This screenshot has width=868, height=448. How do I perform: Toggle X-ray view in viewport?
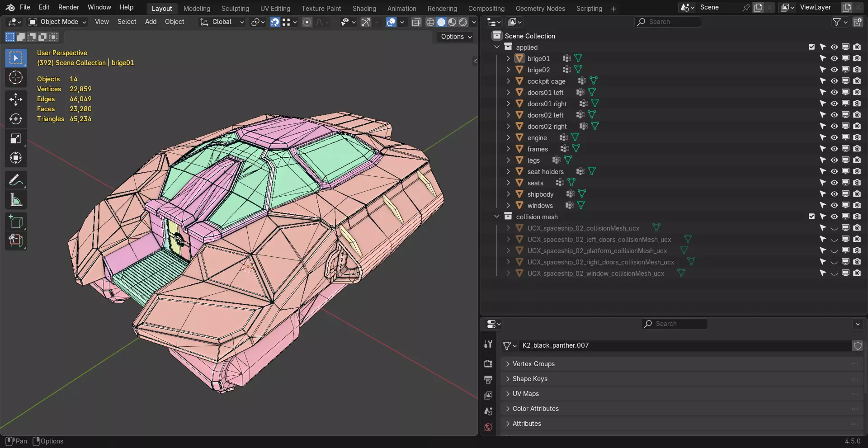pyautogui.click(x=416, y=22)
